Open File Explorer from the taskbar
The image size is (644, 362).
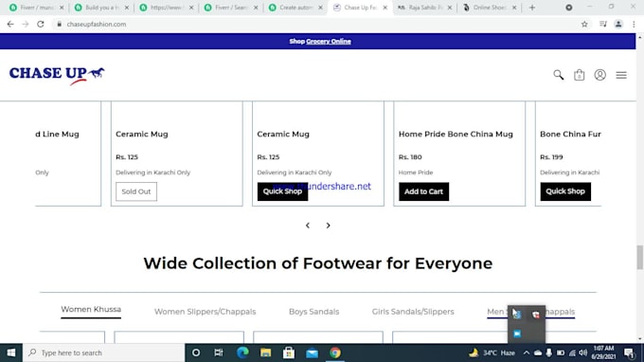[x=266, y=353]
